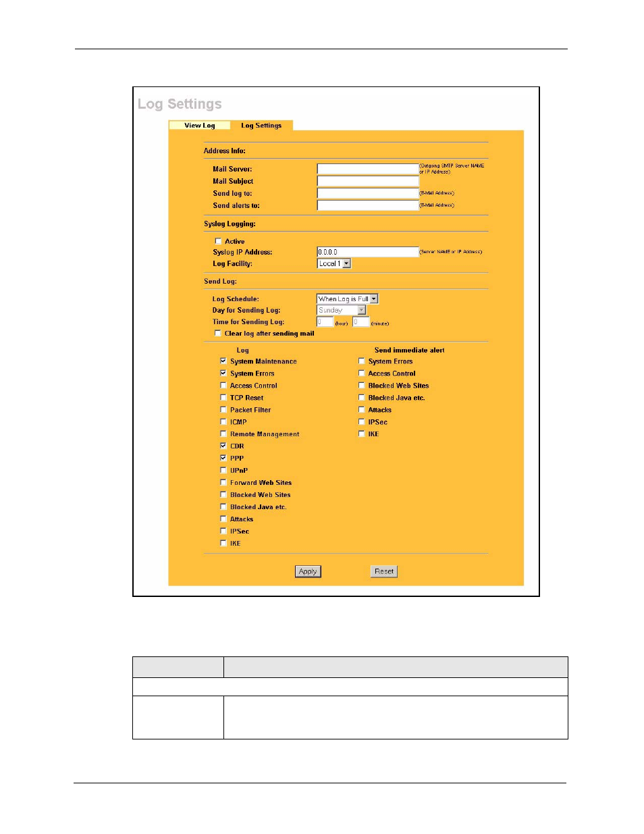Viewport: 644px width, 834px height.
Task: Enable Access Control logging checkbox
Action: pos(223,386)
